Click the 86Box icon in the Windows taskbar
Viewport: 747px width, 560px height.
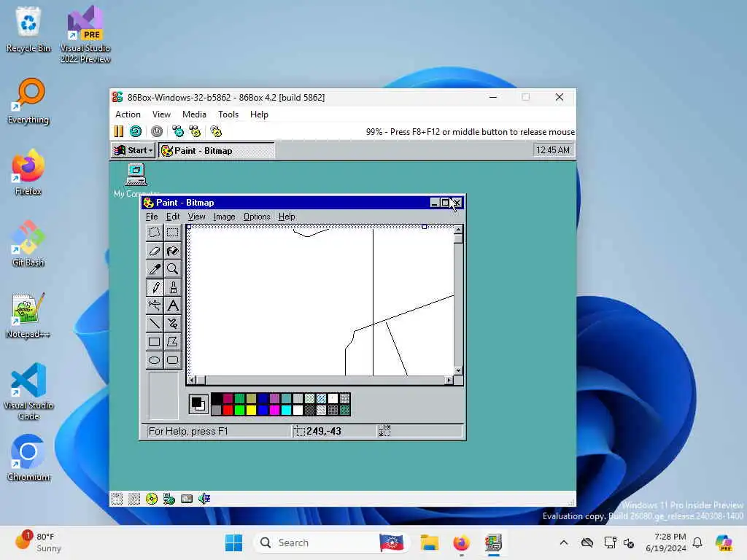click(x=494, y=542)
